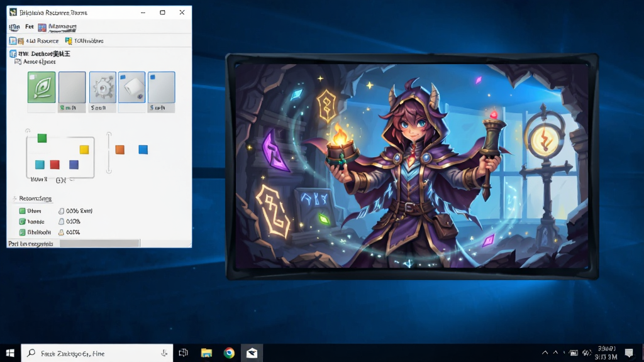Select the blank fifth tile with blue marker
This screenshot has height=362, width=644.
pyautogui.click(x=162, y=87)
